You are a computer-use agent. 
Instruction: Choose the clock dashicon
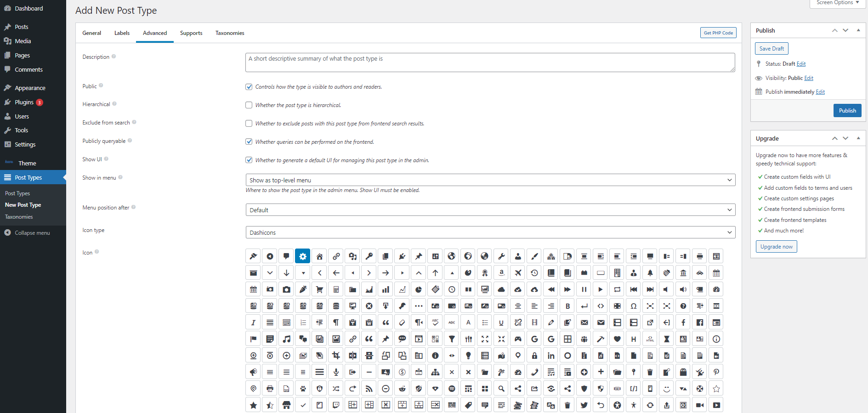click(x=452, y=289)
